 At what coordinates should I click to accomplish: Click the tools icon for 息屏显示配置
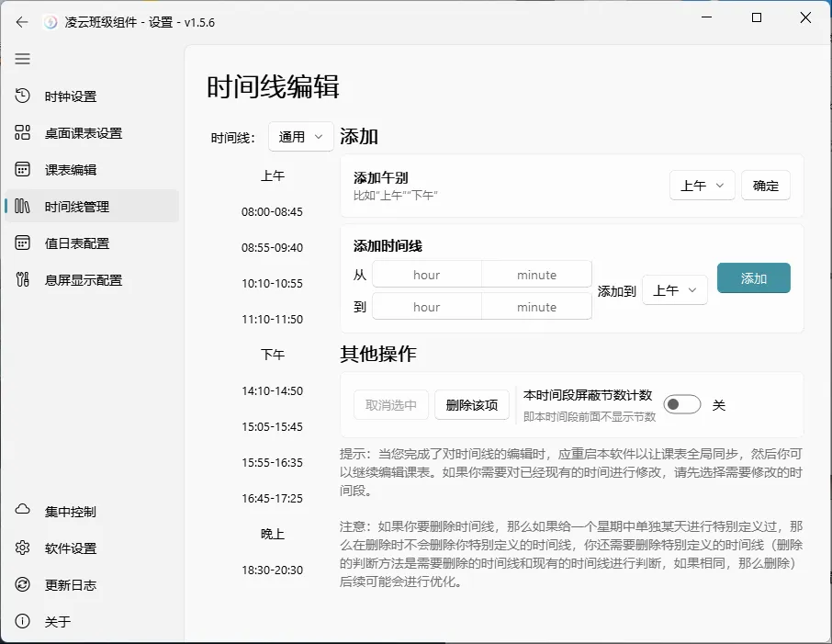pos(22,279)
